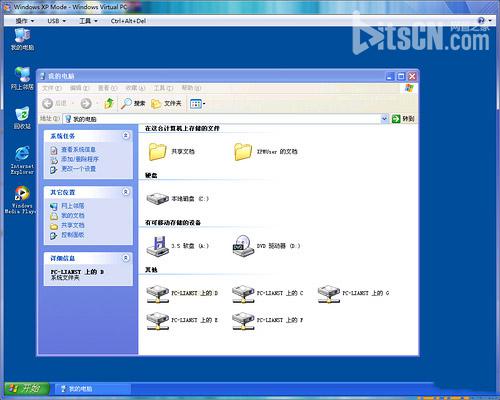The image size is (500, 400).
Task: Click the Back toolbar arrow
Action: 48,104
